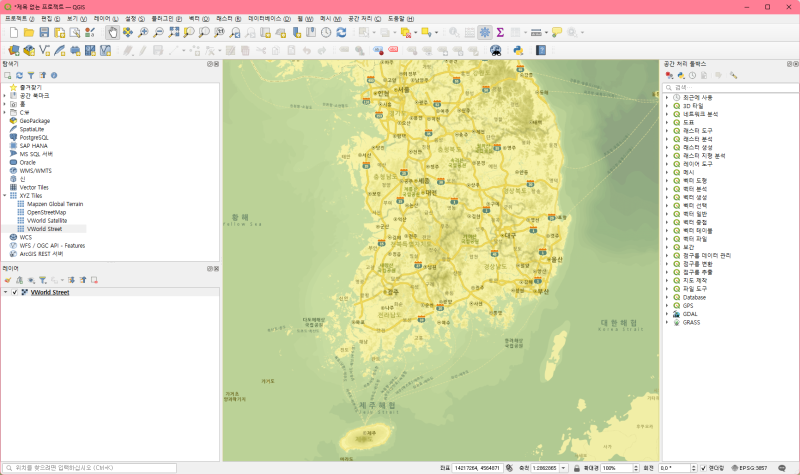
Task: Open the print layout manager icon
Action: click(75, 33)
